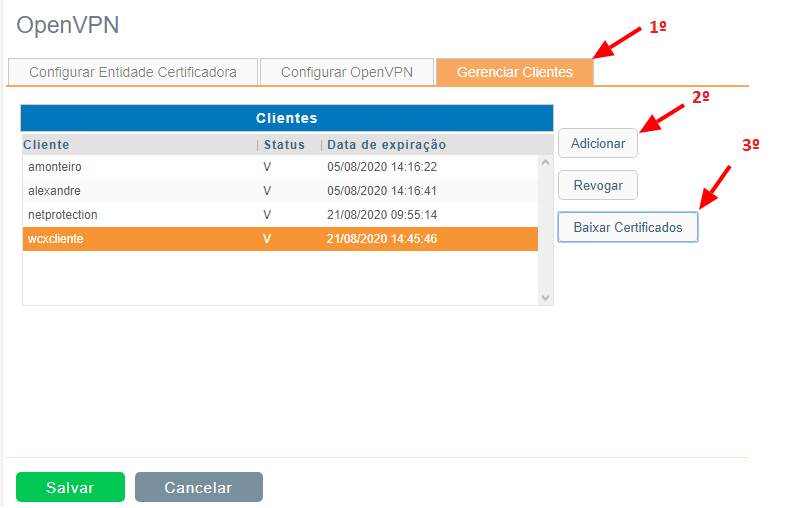The image size is (800, 508).
Task: Click expiration date 05/08/2020 14:16:22
Action: 382,167
